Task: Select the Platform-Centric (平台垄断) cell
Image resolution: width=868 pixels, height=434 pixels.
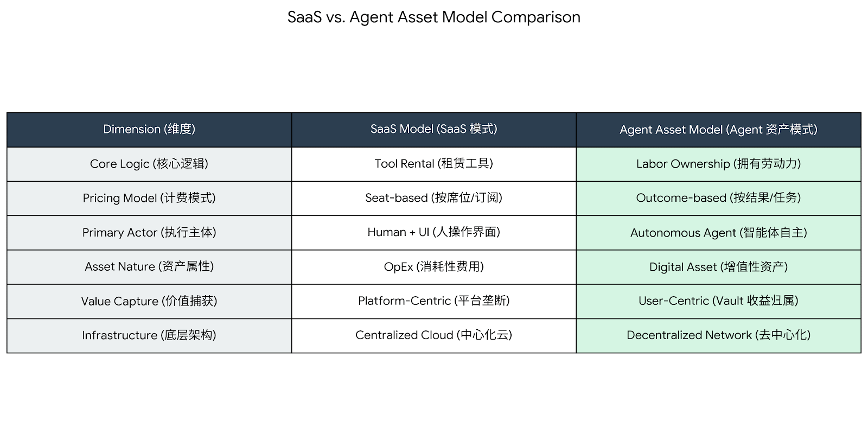Action: [433, 301]
